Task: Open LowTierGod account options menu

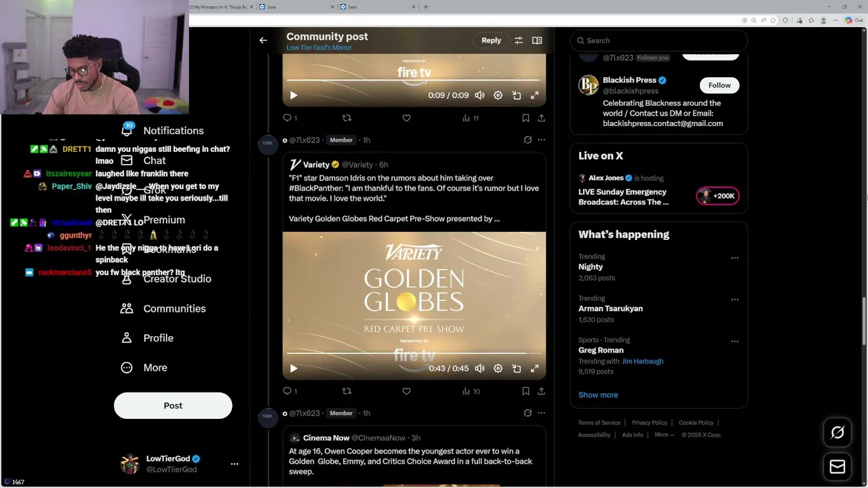Action: click(235, 464)
